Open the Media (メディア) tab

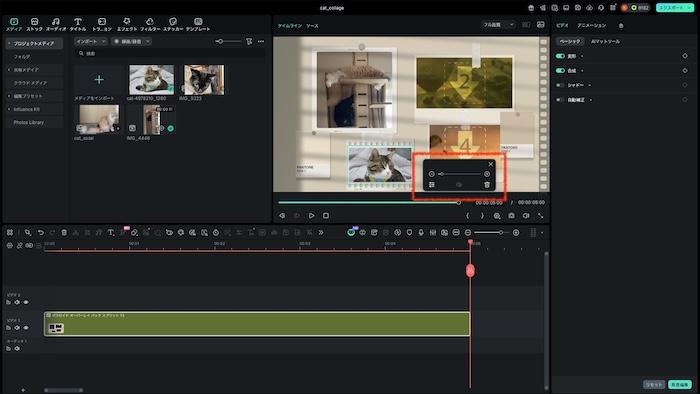(14, 24)
